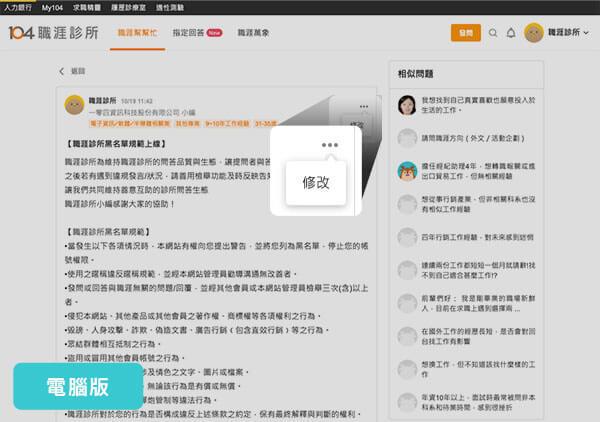Screen dimensions: 600x422
Task: Click the header profile avatar
Action: (x=534, y=33)
